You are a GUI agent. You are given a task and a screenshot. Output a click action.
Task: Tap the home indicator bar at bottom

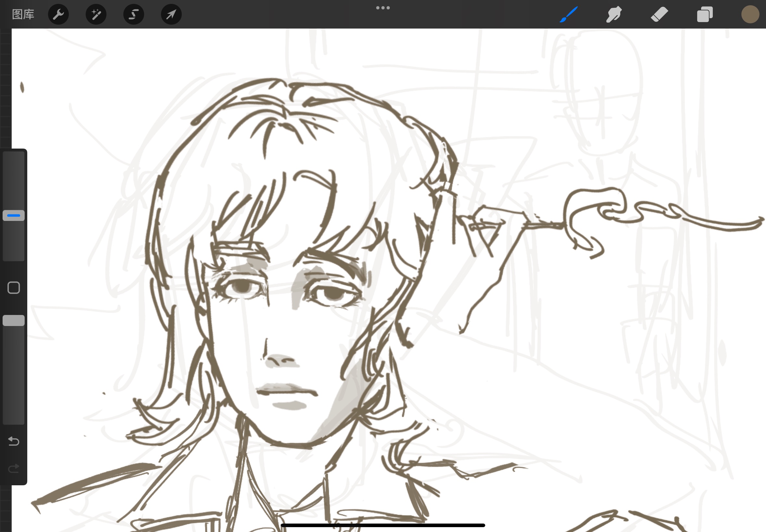tap(383, 525)
